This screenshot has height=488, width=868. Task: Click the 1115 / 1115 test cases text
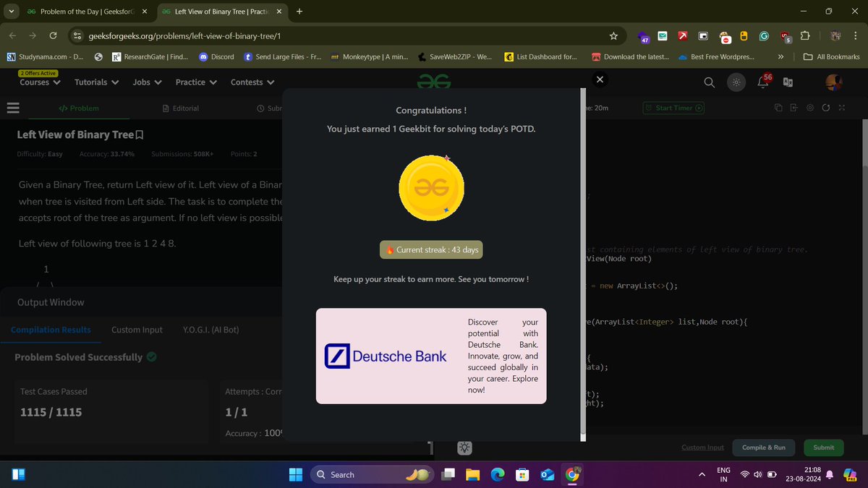[x=51, y=412]
